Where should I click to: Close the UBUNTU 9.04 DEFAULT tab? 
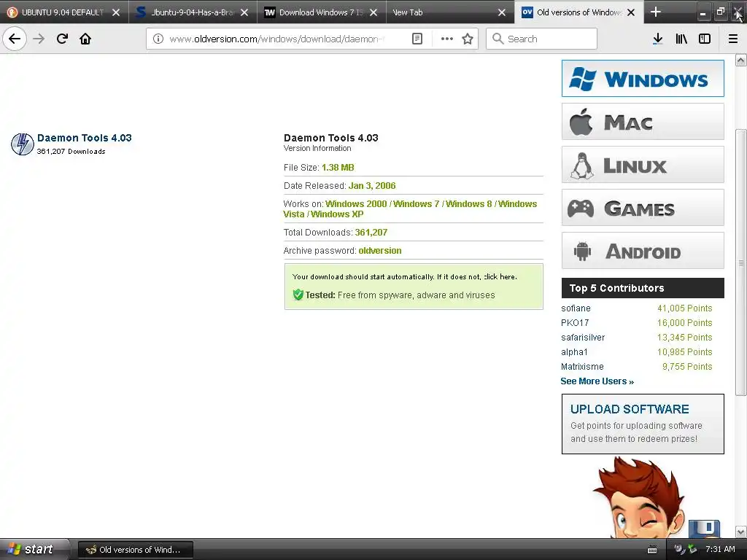pyautogui.click(x=116, y=12)
